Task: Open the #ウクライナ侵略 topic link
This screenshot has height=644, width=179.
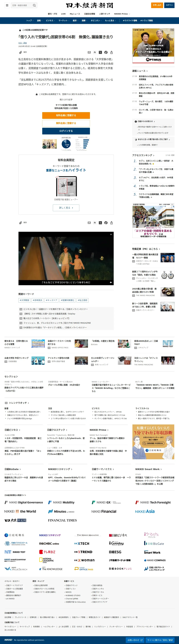Action: 130,20
